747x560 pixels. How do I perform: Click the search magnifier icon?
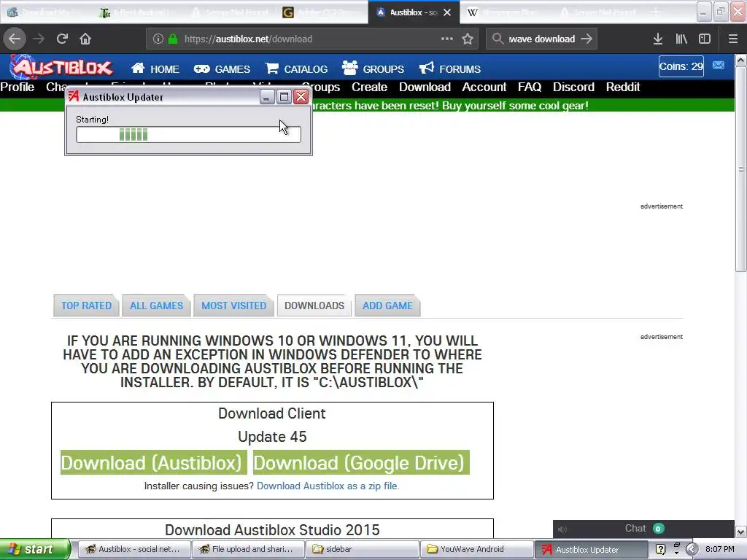(x=498, y=39)
